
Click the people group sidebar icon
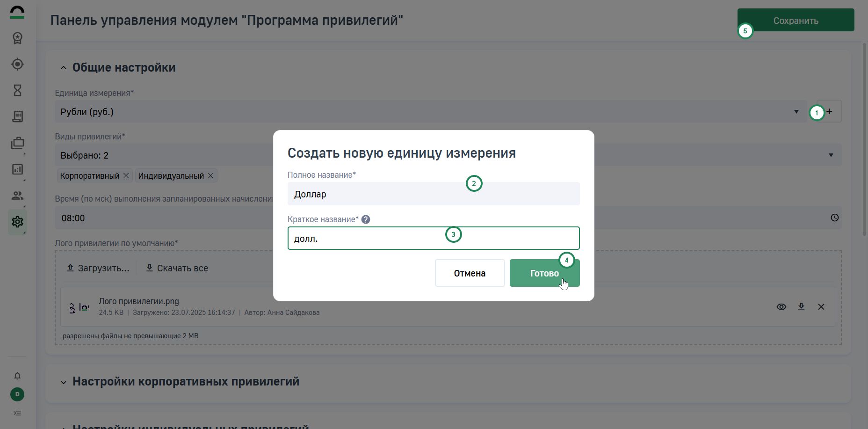click(x=17, y=196)
